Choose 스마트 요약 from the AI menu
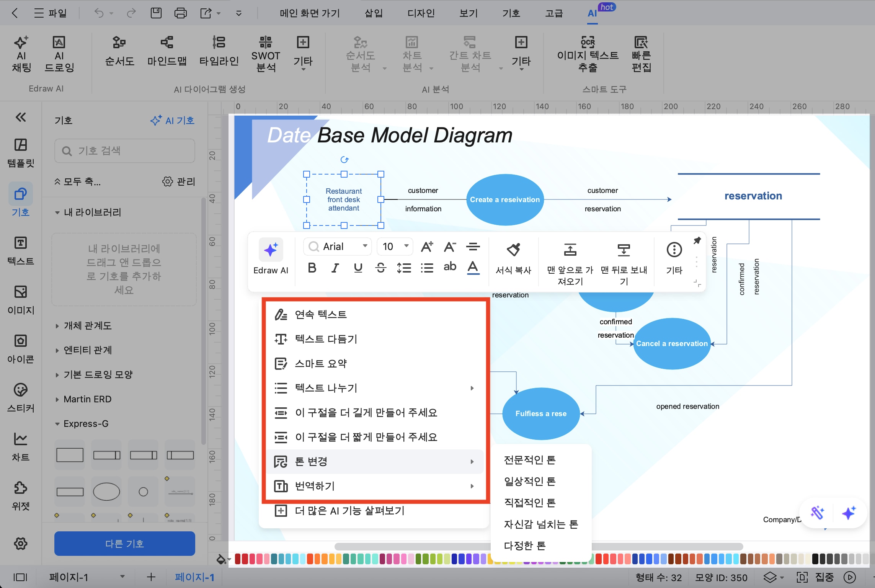Viewport: 875px width, 588px height. coord(321,364)
